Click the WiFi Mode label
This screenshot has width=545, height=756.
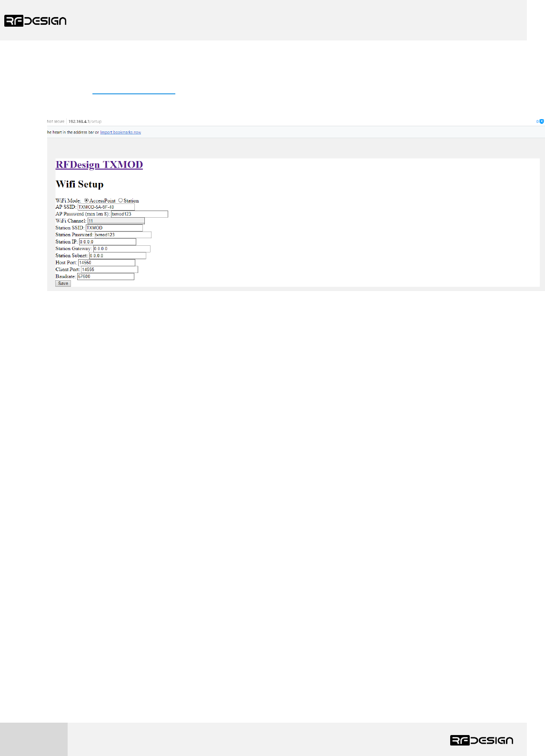coord(68,201)
